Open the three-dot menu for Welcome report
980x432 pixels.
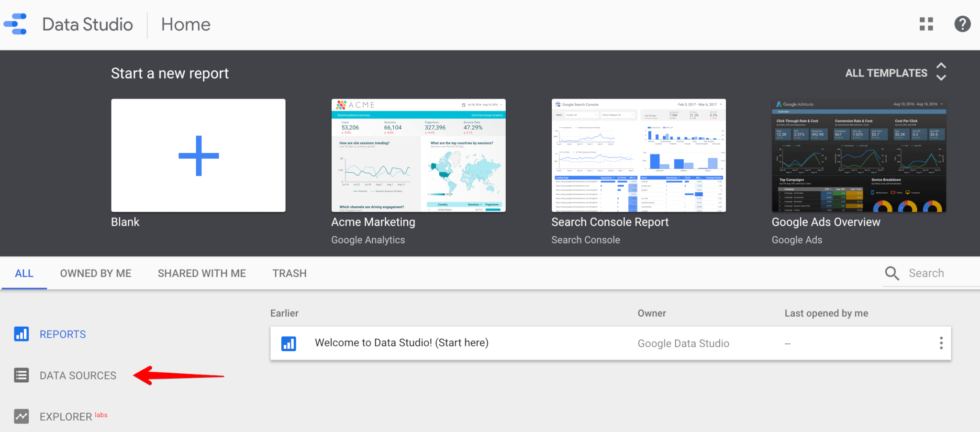click(x=941, y=343)
